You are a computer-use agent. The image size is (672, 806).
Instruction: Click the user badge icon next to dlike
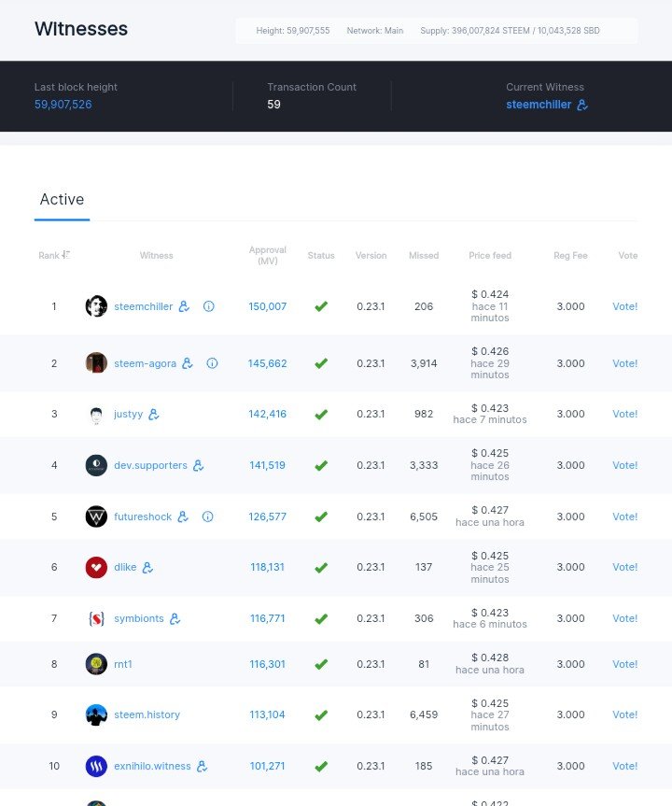click(147, 567)
